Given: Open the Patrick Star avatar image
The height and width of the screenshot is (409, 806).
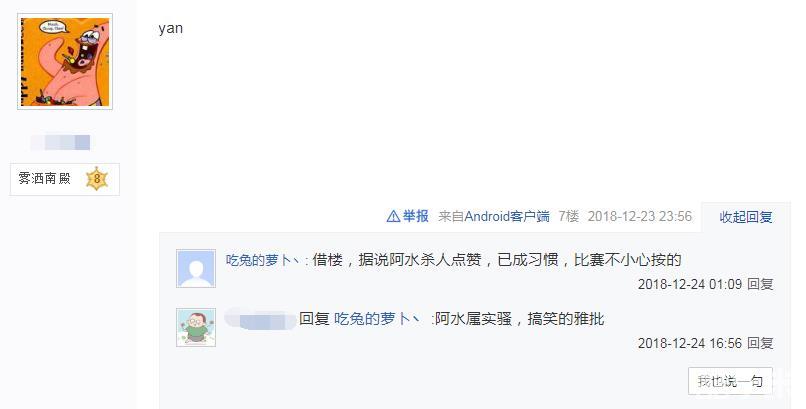Looking at the screenshot, I should pos(65,62).
